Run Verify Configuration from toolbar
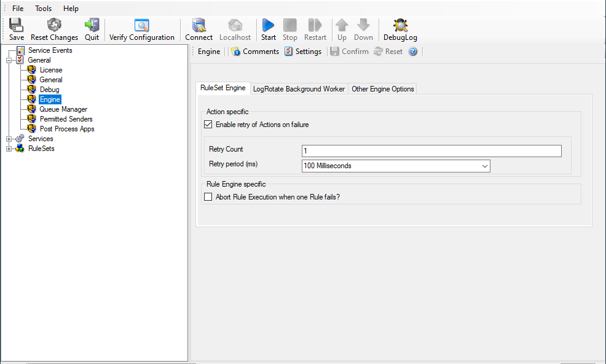606x364 pixels. pyautogui.click(x=142, y=25)
